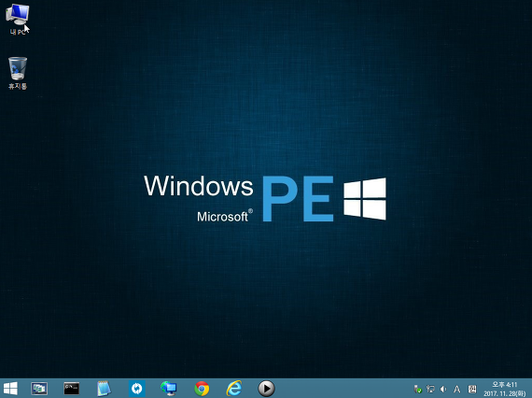Open the media player play icon

(x=266, y=389)
